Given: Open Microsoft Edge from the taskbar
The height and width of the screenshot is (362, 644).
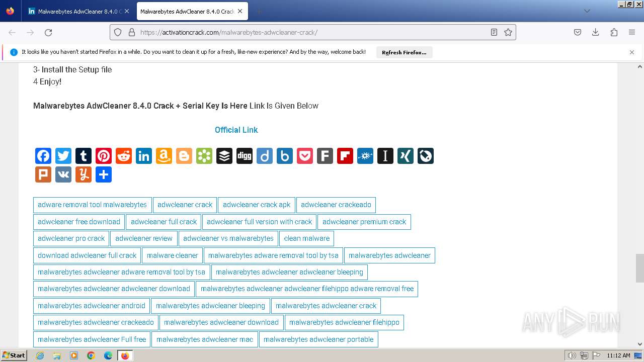Looking at the screenshot, I should (x=108, y=355).
